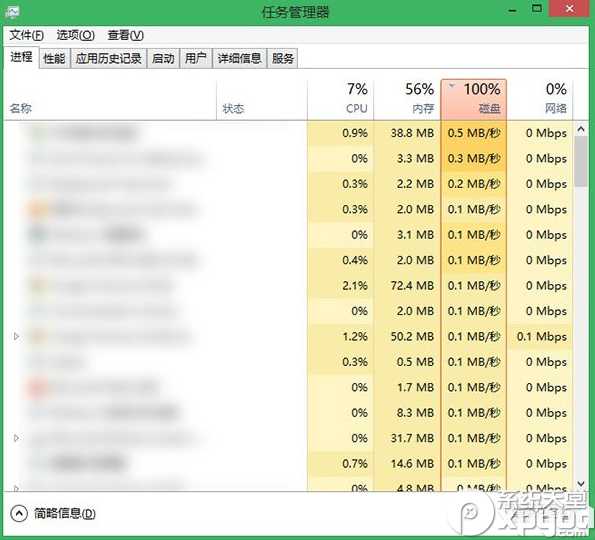Click the vertical scrollbar thumb
Viewport: 595px width, 540px height.
(581, 161)
